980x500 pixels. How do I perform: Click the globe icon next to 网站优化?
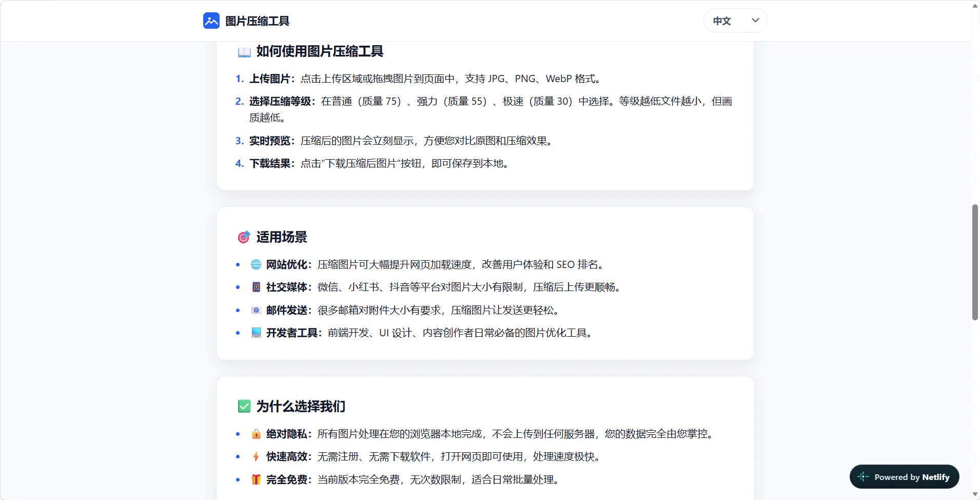click(256, 264)
